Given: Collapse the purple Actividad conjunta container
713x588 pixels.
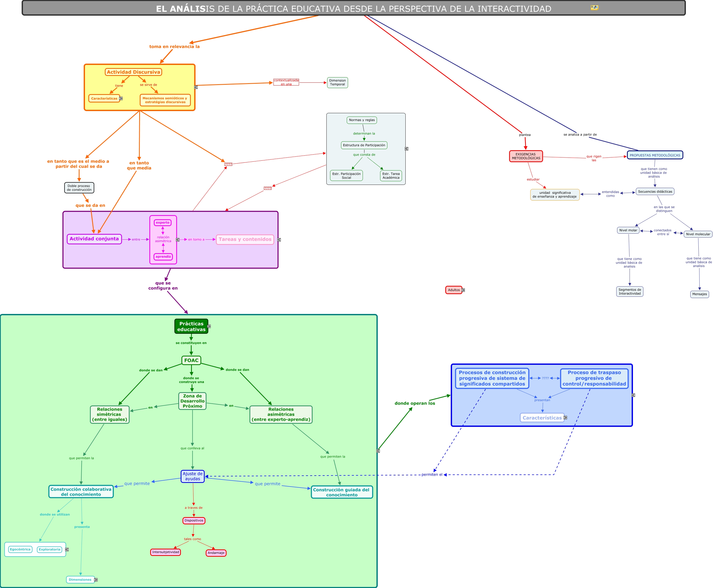Looking at the screenshot, I should pos(279,240).
